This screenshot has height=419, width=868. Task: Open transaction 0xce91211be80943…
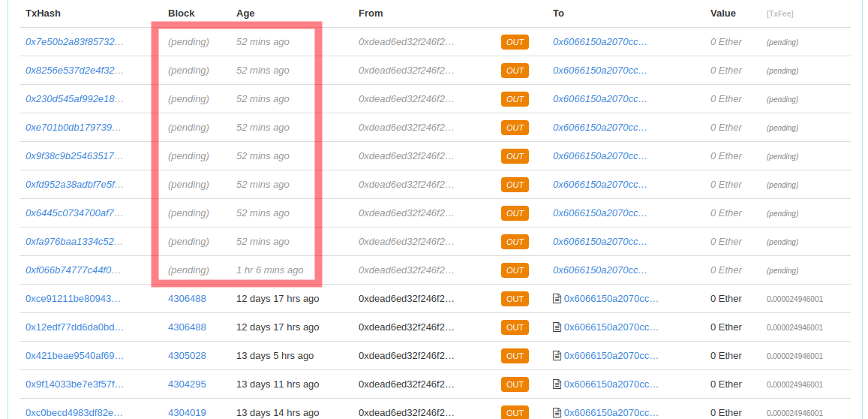click(x=73, y=299)
